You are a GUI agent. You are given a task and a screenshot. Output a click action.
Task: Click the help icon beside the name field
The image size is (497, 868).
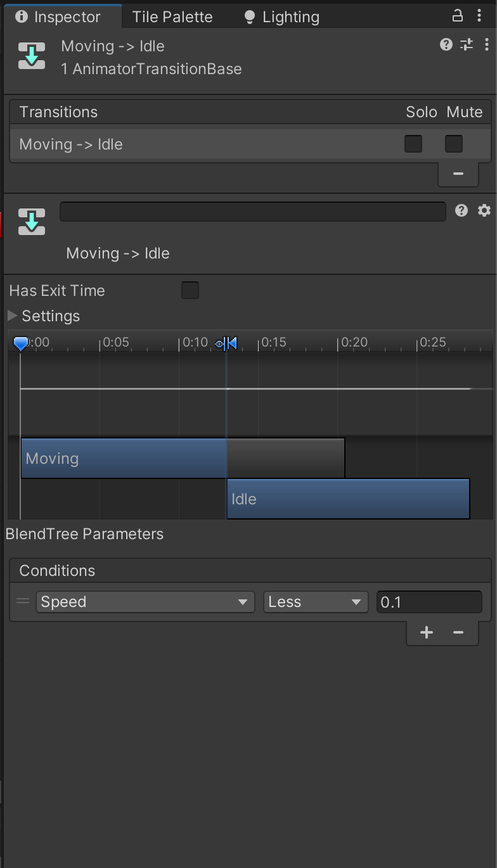(461, 211)
